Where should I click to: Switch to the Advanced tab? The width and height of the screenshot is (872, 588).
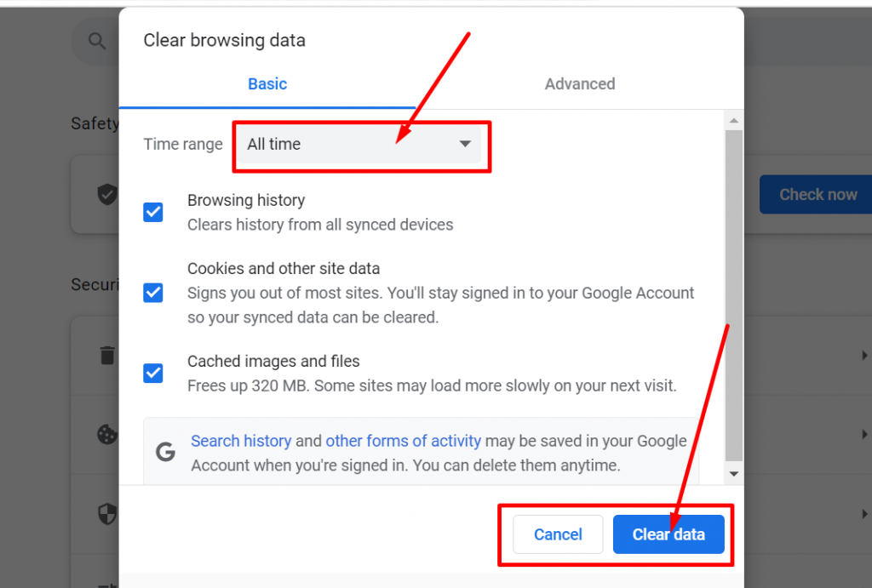tap(580, 84)
